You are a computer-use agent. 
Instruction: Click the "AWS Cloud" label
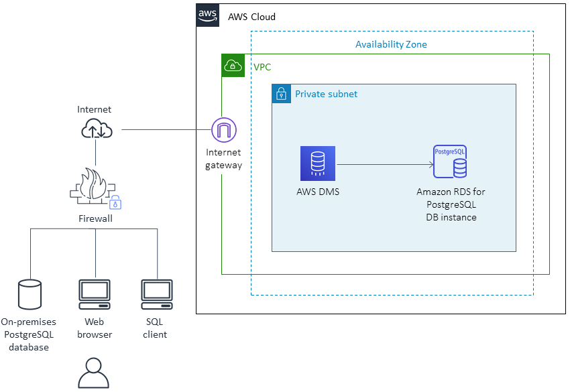coord(251,17)
